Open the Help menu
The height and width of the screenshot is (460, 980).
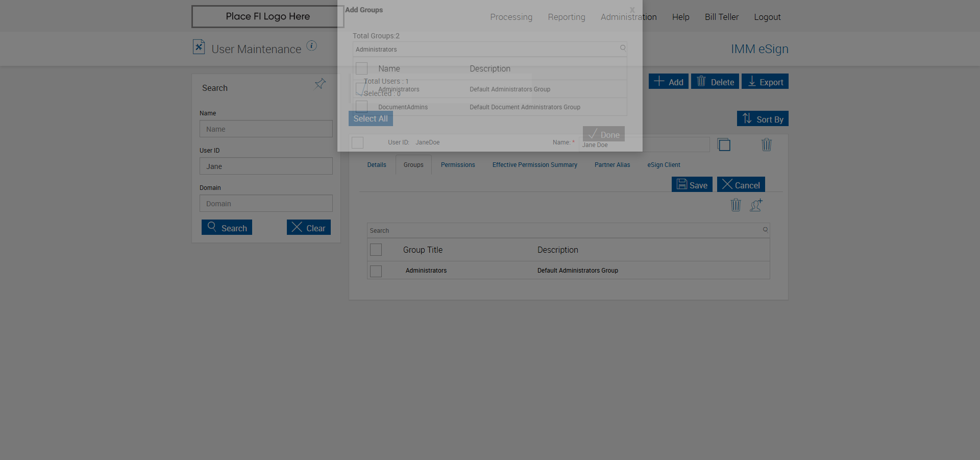tap(681, 17)
